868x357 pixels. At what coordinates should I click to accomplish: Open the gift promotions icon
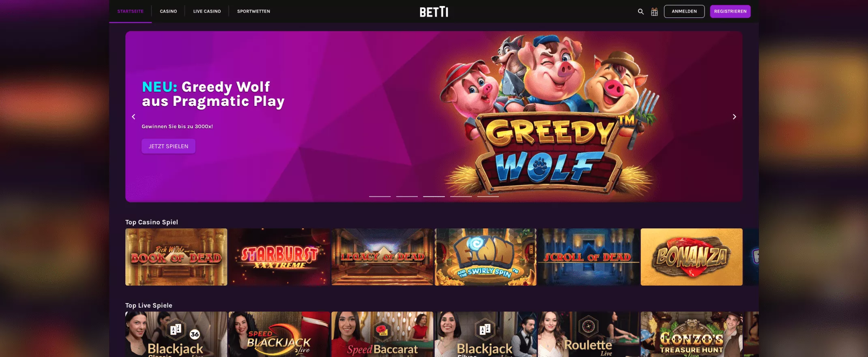[x=654, y=12]
